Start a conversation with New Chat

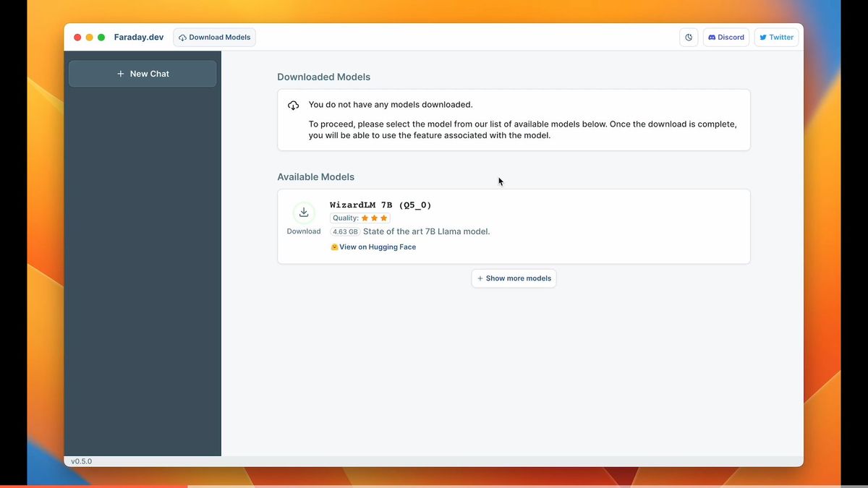[142, 73]
